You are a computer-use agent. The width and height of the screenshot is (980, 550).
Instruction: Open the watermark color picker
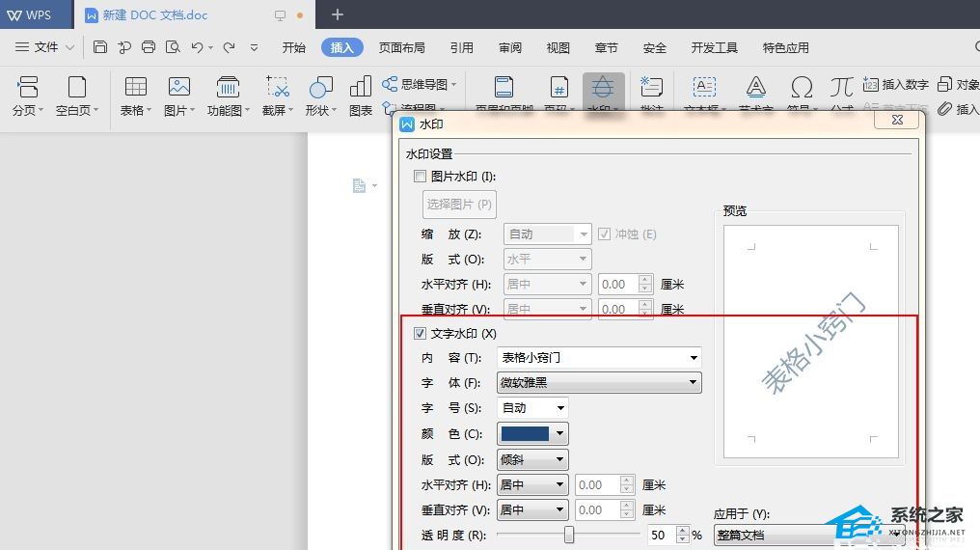(532, 433)
